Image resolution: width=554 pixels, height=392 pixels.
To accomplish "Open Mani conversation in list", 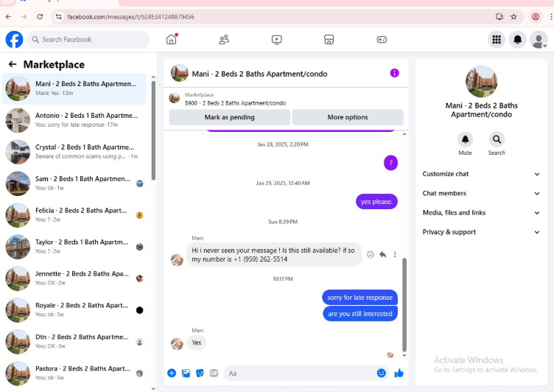I will [x=74, y=88].
